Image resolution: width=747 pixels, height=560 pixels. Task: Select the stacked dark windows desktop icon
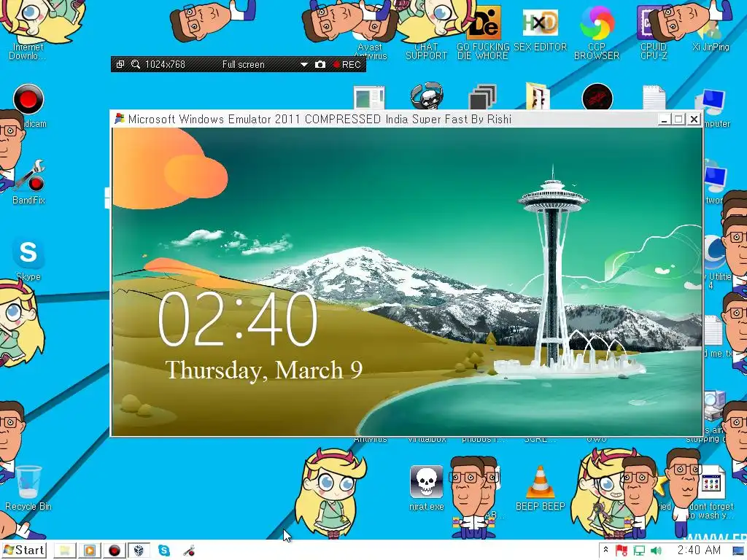click(483, 97)
